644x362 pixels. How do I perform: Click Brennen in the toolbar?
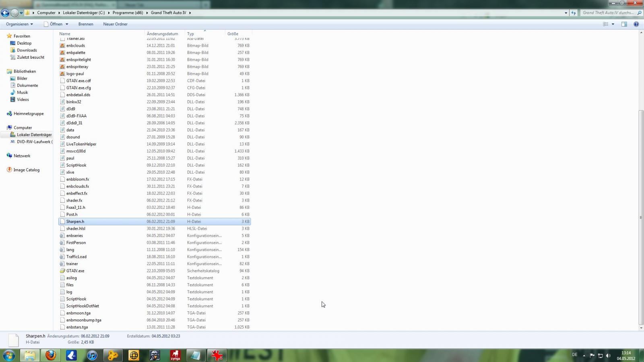[x=86, y=24]
